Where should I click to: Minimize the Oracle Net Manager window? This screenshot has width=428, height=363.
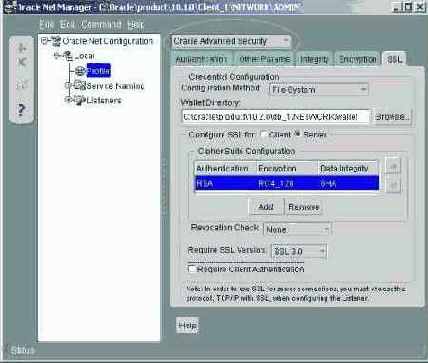pyautogui.click(x=396, y=7)
